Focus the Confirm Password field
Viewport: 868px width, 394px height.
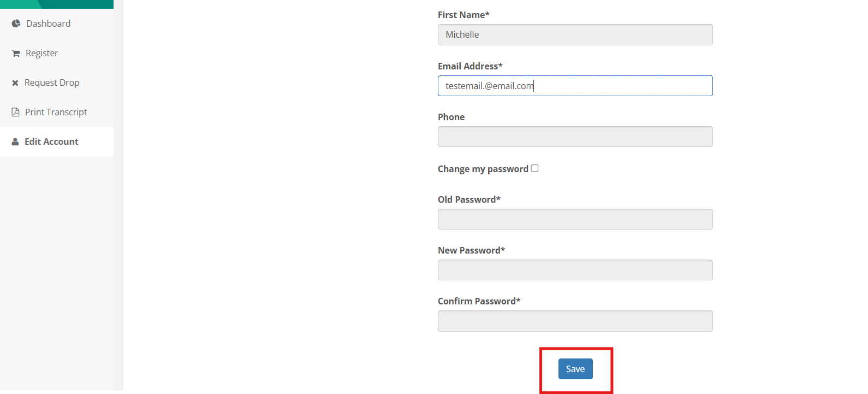point(575,321)
